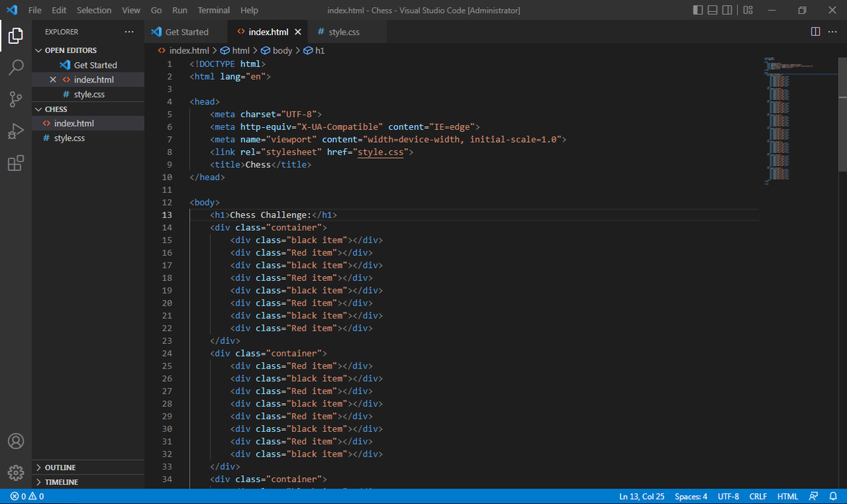The image size is (847, 504).
Task: Open Customize Layout icon
Action: (x=749, y=10)
